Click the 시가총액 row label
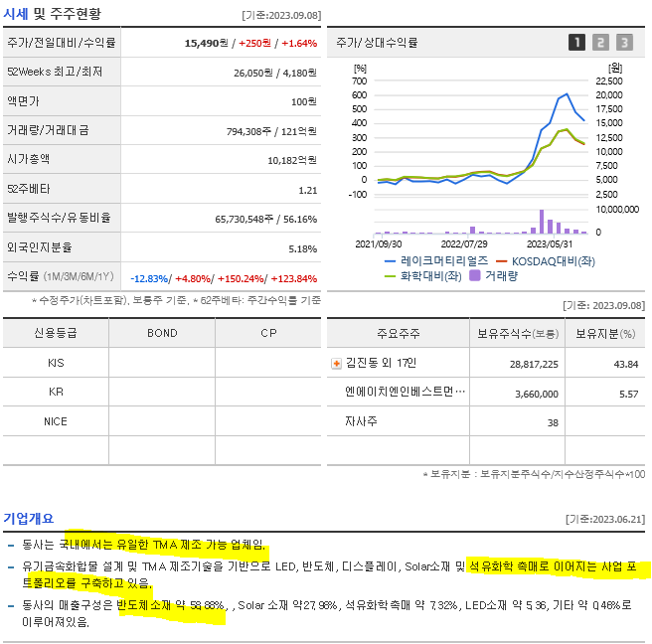 pyautogui.click(x=28, y=159)
